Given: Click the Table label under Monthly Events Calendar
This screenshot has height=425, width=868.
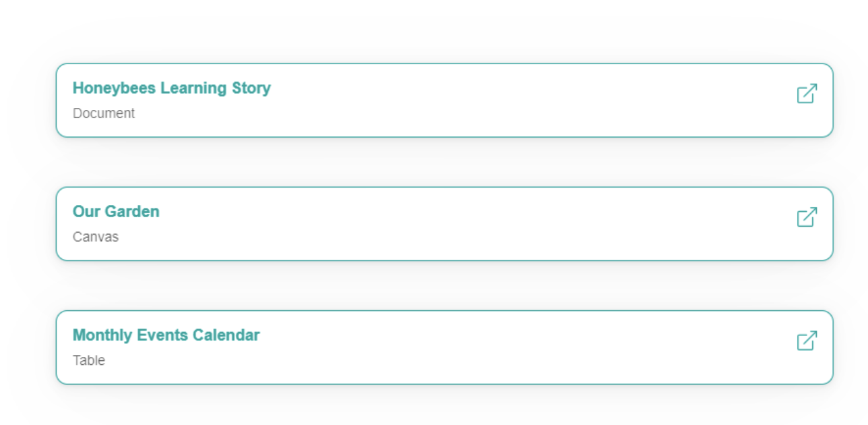Looking at the screenshot, I should click(89, 360).
